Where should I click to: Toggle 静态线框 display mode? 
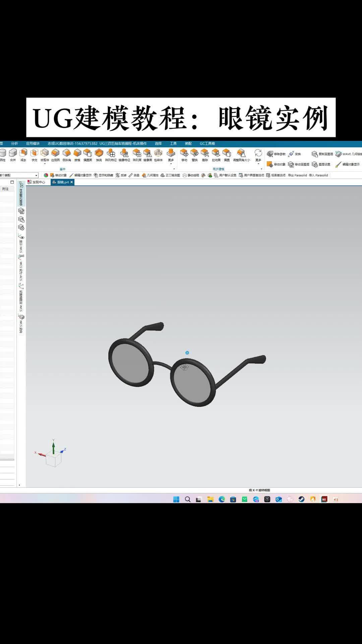[x=191, y=175]
